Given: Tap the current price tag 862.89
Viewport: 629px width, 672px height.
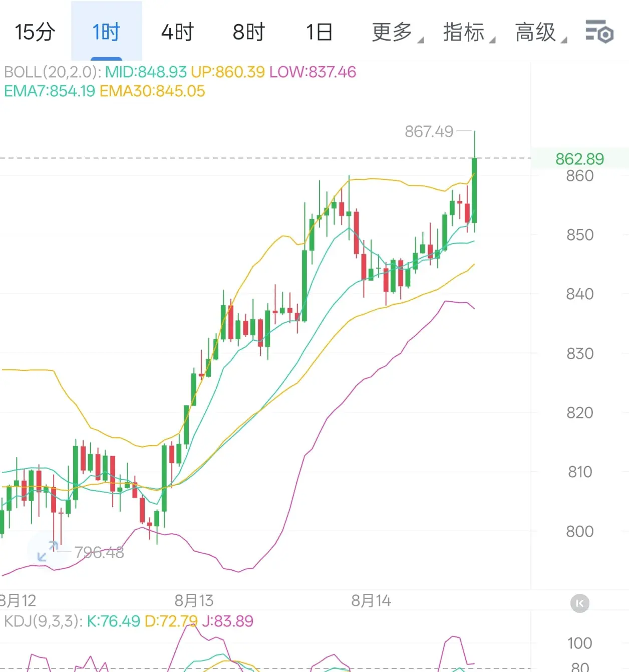Looking at the screenshot, I should pos(579,159).
